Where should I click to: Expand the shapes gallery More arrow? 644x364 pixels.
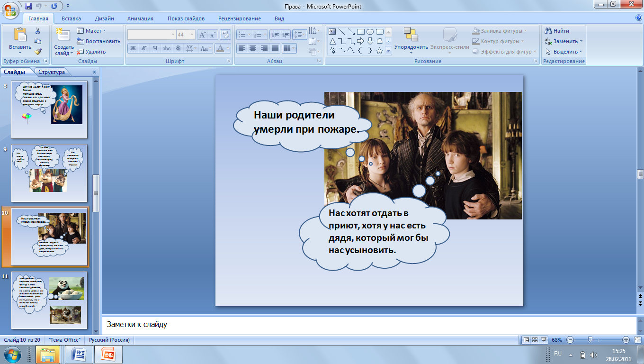(x=388, y=51)
